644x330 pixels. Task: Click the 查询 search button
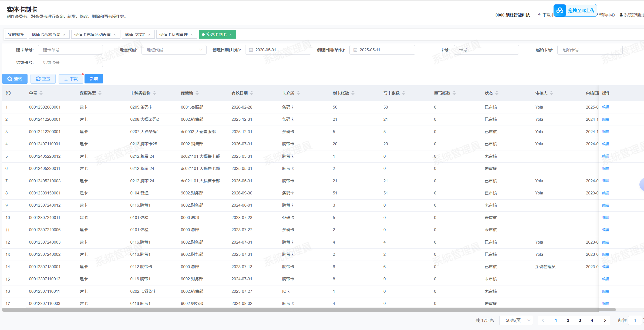pos(15,79)
